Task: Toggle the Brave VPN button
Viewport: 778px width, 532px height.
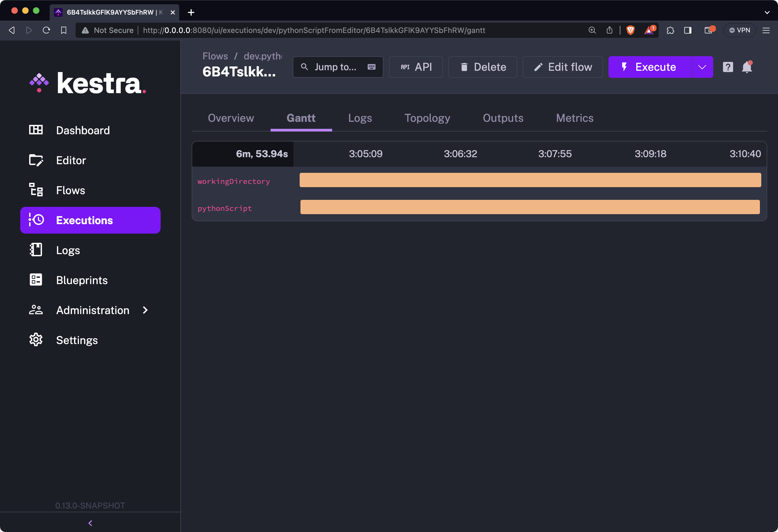Action: point(740,30)
